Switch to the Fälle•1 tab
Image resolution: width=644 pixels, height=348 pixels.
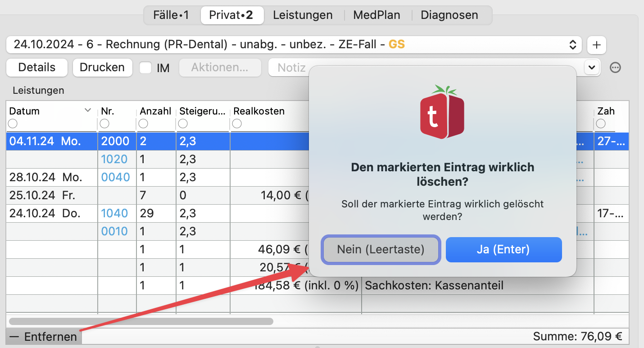pos(171,15)
